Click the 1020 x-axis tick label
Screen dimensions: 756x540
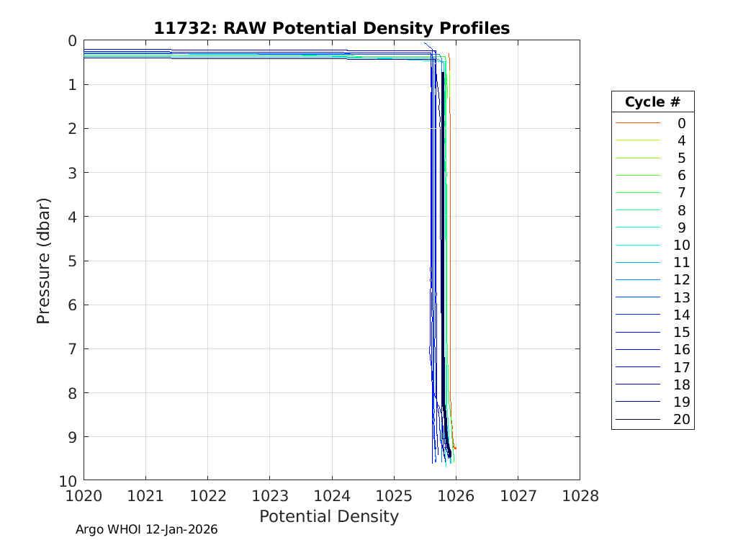pyautogui.click(x=84, y=495)
